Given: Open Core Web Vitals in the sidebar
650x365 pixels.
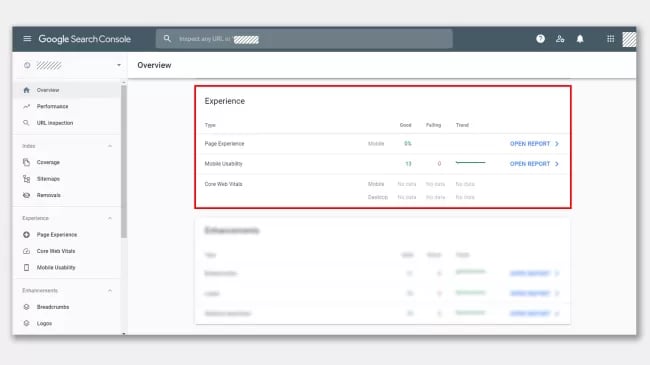Looking at the screenshot, I should (x=67, y=251).
